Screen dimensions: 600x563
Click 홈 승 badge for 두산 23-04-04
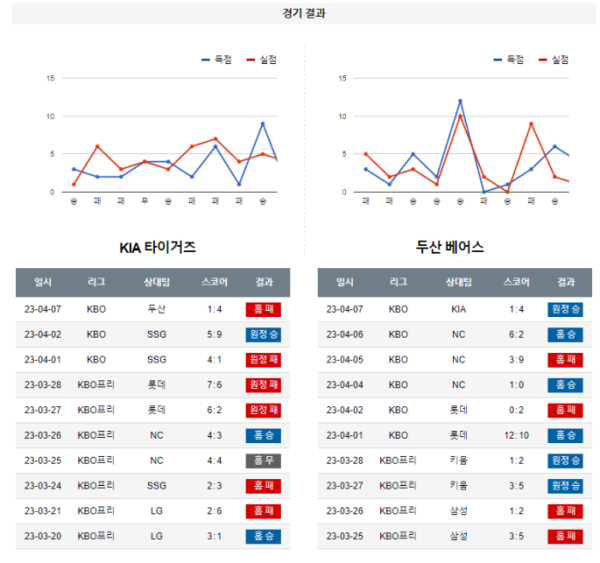point(565,385)
